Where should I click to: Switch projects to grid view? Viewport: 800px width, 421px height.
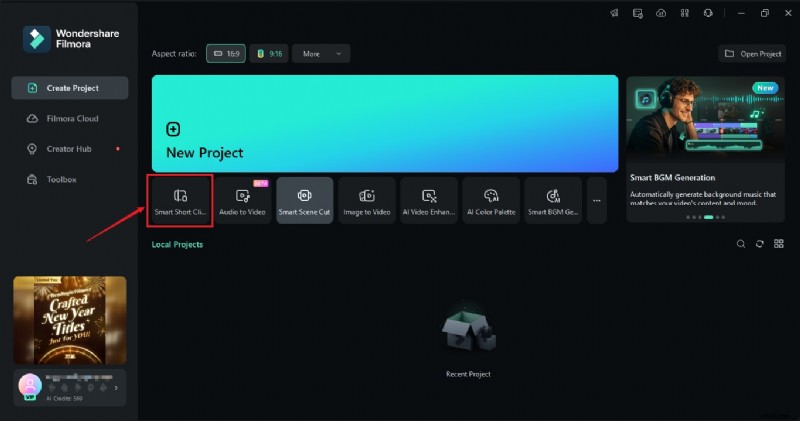(779, 244)
